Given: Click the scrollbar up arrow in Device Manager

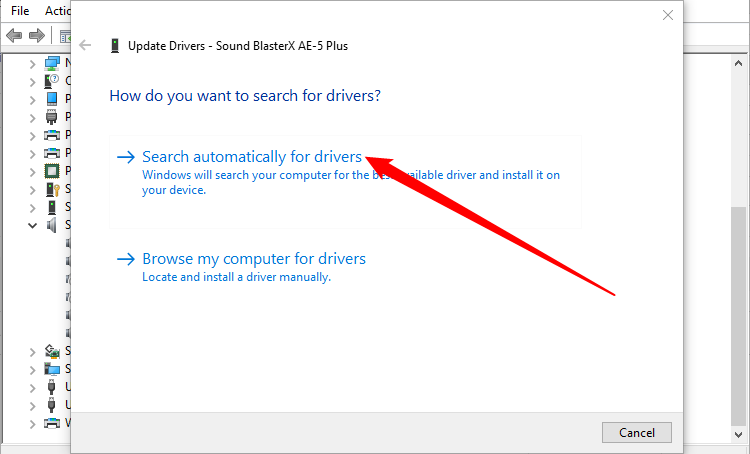Looking at the screenshot, I should point(738,63).
